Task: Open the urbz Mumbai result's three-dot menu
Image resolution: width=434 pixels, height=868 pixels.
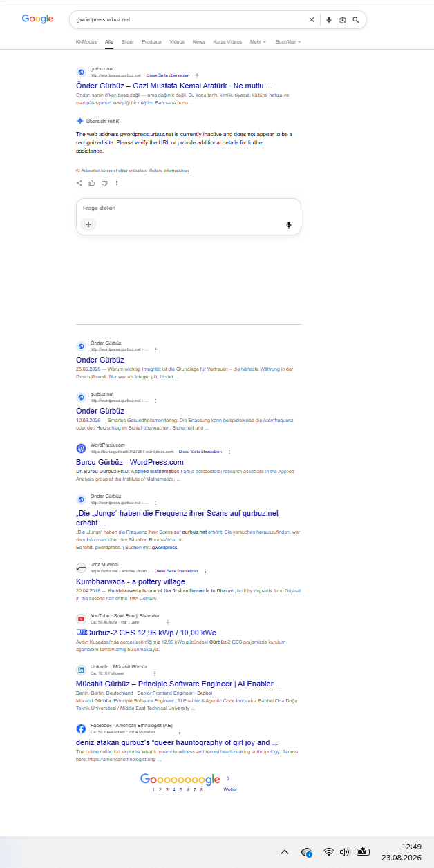Action: pos(205,571)
